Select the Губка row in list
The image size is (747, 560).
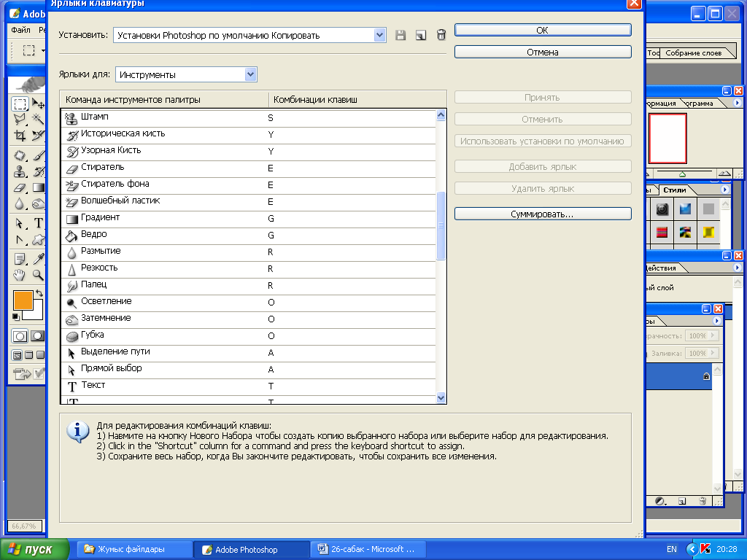click(249, 335)
